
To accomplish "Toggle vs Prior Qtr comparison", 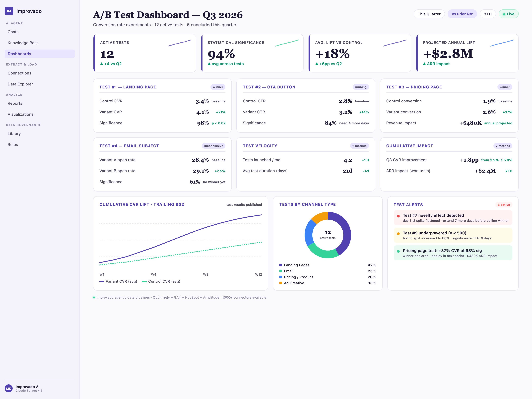I will [462, 14].
